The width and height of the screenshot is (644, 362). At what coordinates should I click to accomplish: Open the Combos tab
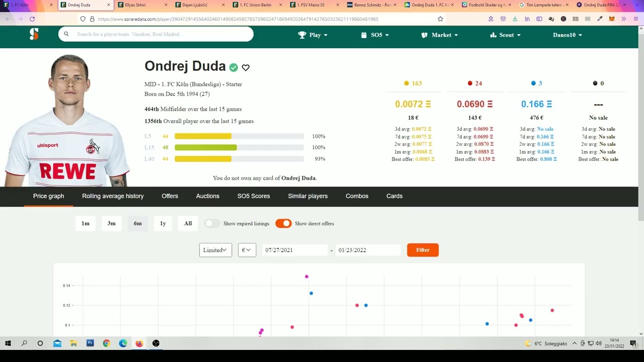click(x=357, y=196)
